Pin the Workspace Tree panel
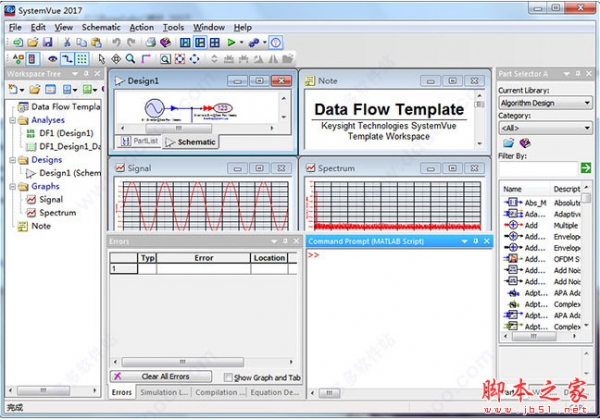The width and height of the screenshot is (600, 420). 86,73
